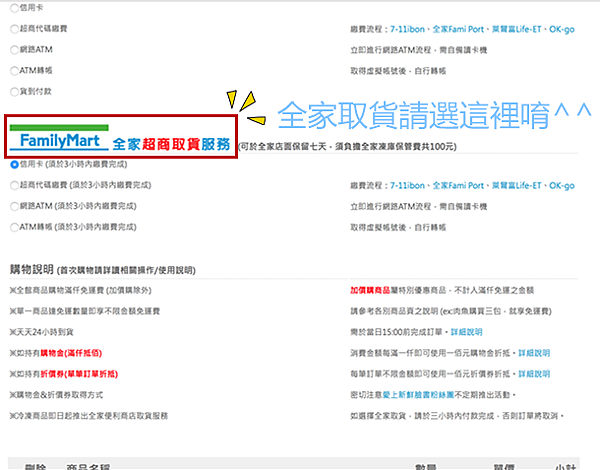Click the ※單一商品達免運數量 free shipping line
This screenshot has width=600, height=470.
[85, 311]
